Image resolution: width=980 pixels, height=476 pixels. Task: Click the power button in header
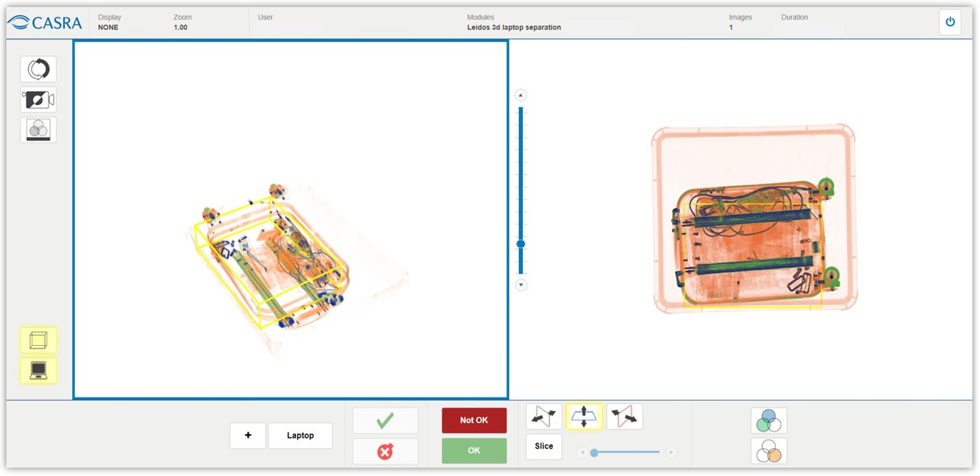tap(949, 22)
